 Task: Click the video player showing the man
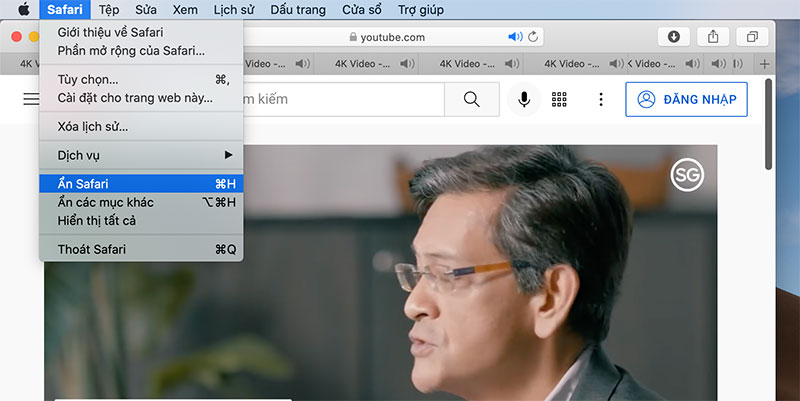tap(381, 272)
